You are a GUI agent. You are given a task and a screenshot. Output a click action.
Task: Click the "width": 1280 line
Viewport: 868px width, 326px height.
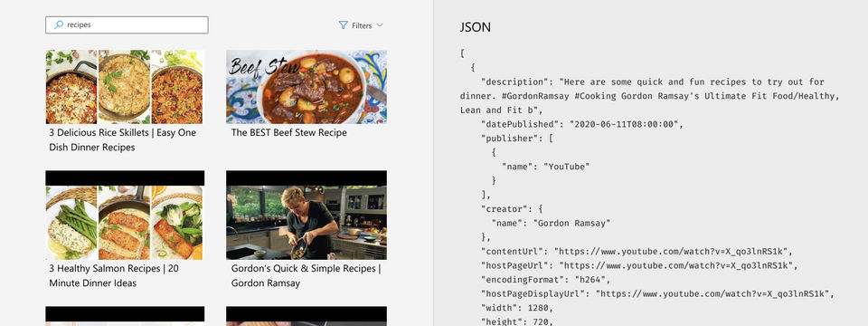[517, 308]
